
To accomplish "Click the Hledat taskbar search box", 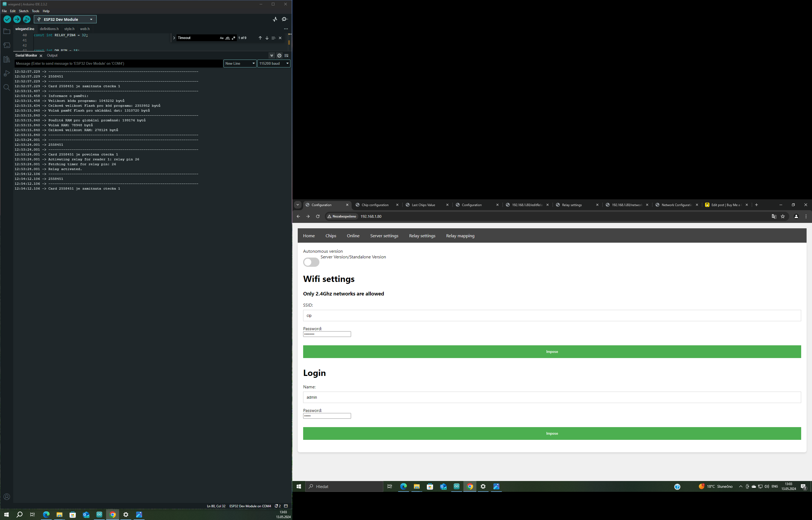I will 344,487.
